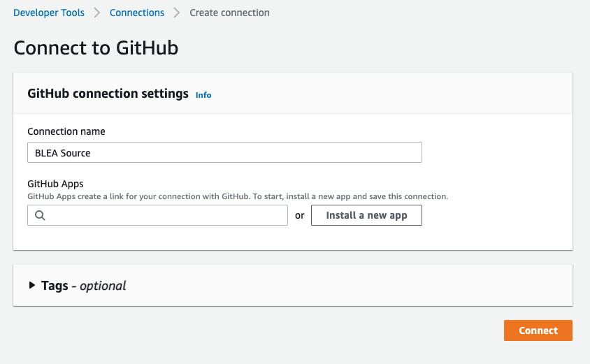This screenshot has width=590, height=364.
Task: Click the magnifier icon in GitHub Apps search
Action: [40, 215]
